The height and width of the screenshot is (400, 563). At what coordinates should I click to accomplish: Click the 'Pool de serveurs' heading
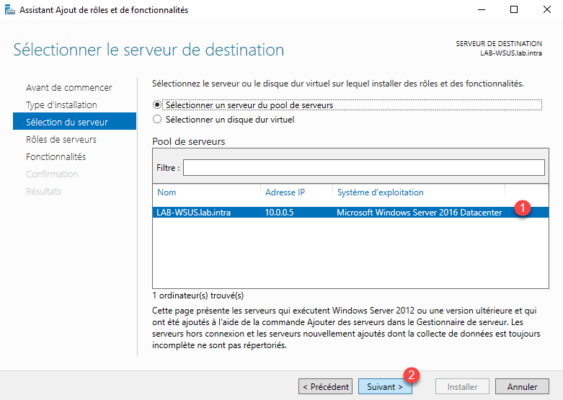[x=189, y=141]
